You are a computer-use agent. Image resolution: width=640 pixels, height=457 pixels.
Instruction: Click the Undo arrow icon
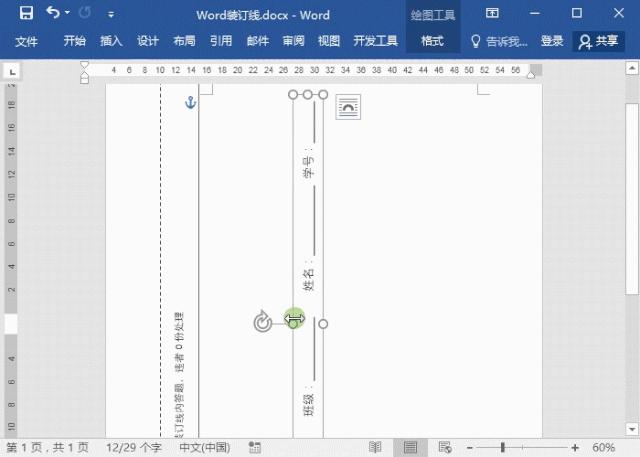pyautogui.click(x=53, y=13)
